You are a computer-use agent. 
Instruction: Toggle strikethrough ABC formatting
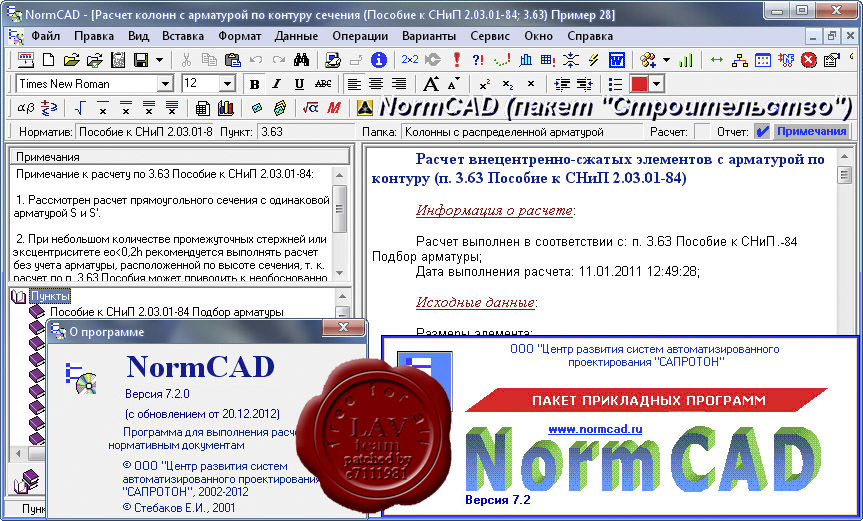[x=323, y=84]
